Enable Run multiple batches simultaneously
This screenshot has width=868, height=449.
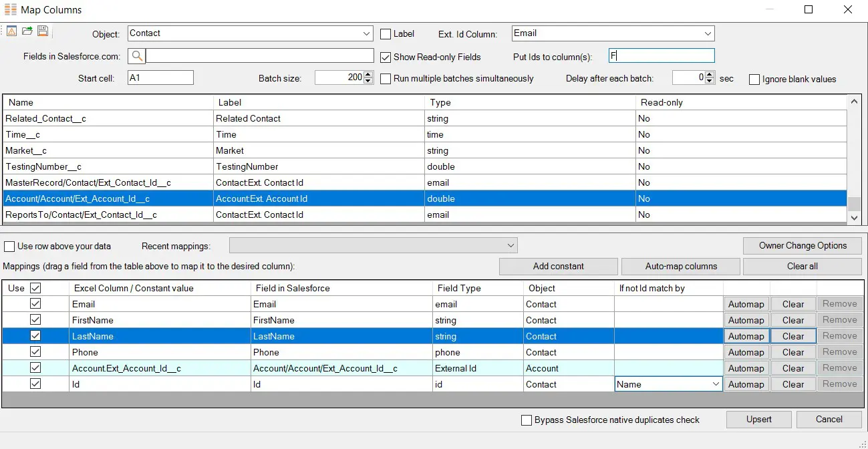386,79
